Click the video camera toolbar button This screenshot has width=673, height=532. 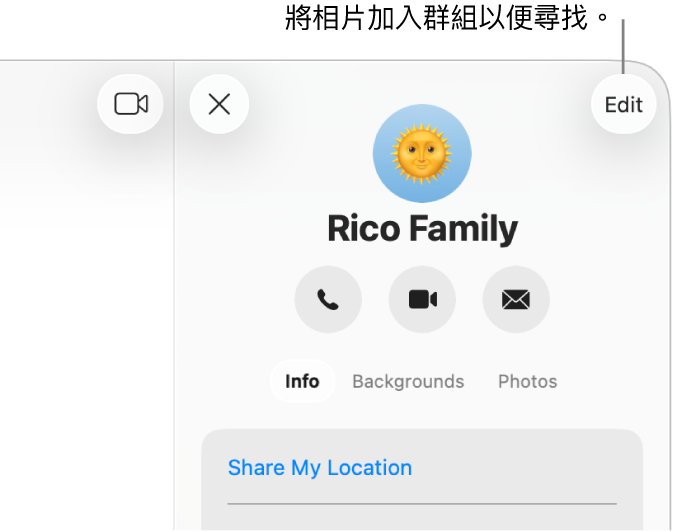point(131,104)
